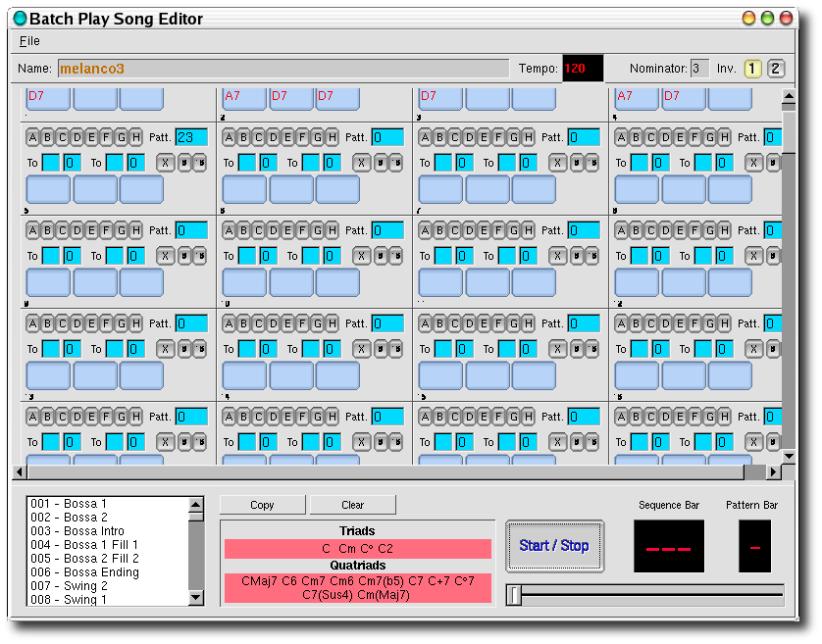Click the X button in bar 7
The width and height of the screenshot is (822, 644).
pyautogui.click(x=557, y=163)
